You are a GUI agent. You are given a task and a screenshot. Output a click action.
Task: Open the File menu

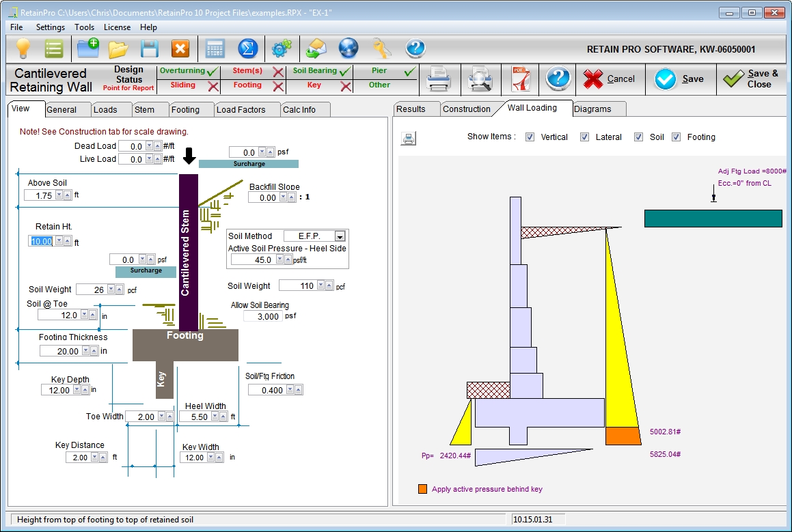point(16,27)
